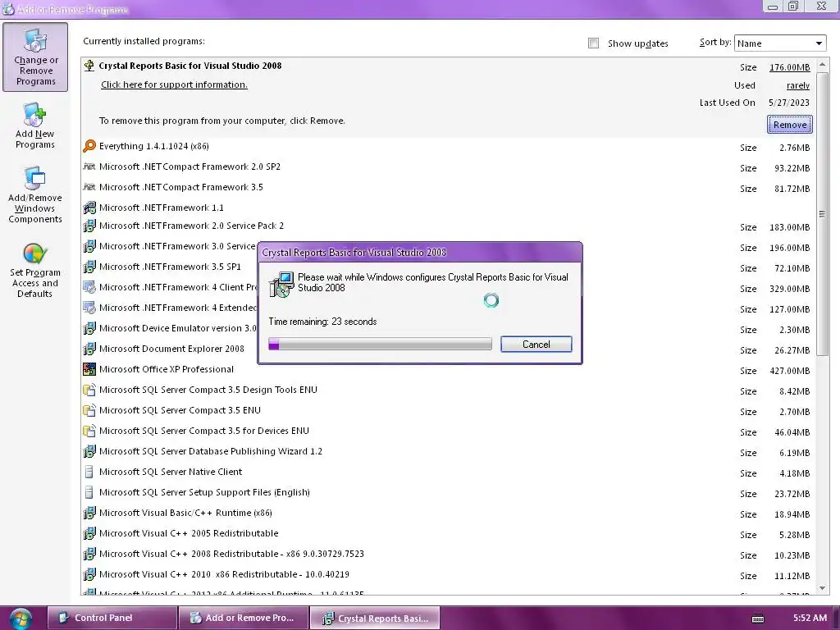Enable the Show updates checkbox

point(593,43)
